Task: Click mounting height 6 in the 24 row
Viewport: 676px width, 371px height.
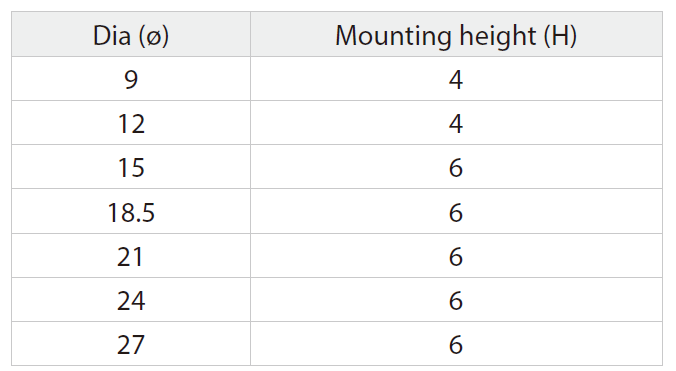Action: pyautogui.click(x=456, y=300)
